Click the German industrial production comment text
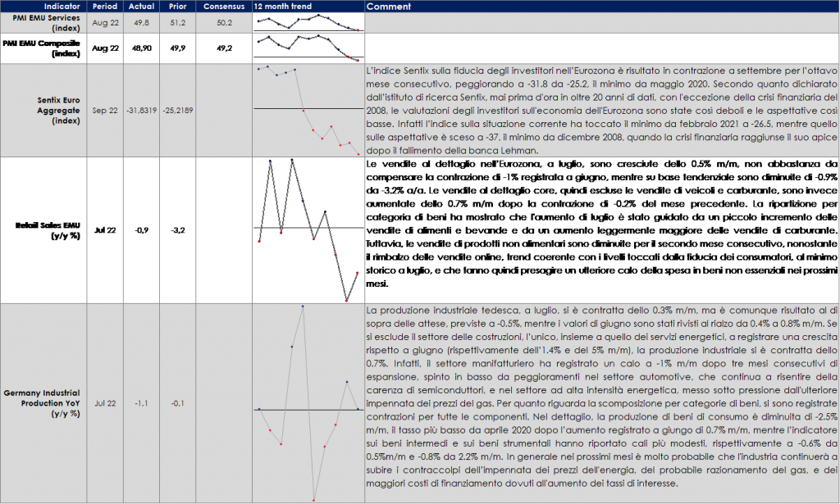Image resolution: width=840 pixels, height=504 pixels. pyautogui.click(x=600, y=397)
